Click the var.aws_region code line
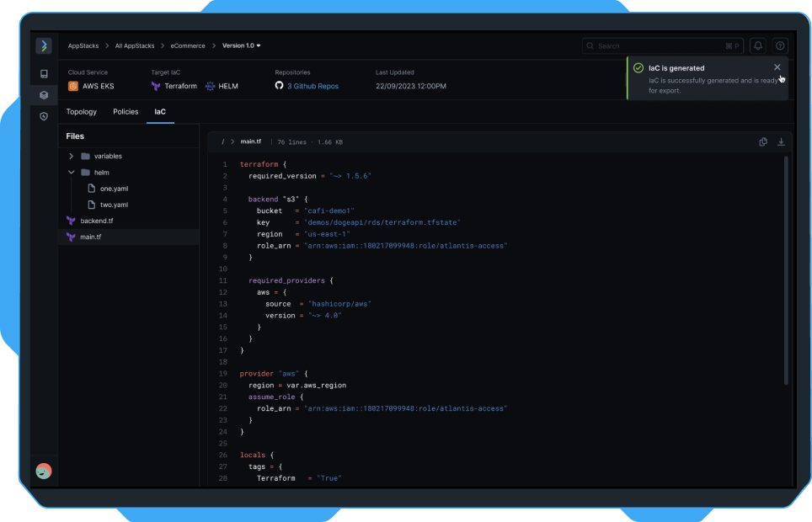 point(297,386)
